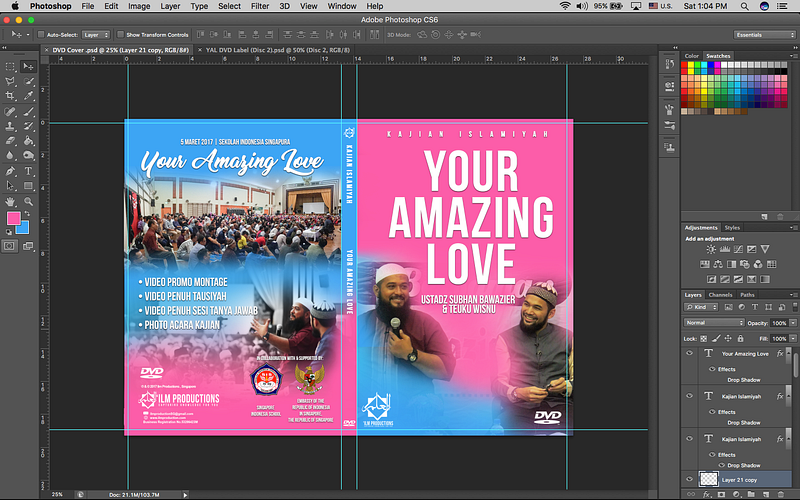Open the Essentials workspace dropdown

764,35
